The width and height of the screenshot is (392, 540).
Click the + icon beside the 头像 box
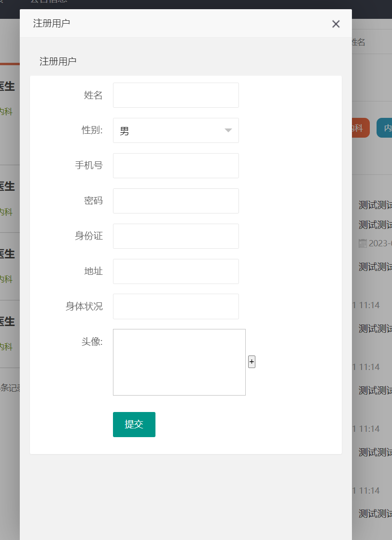(252, 361)
